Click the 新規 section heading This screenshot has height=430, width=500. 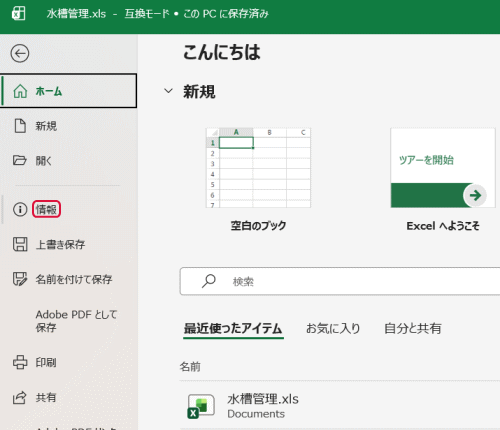199,91
